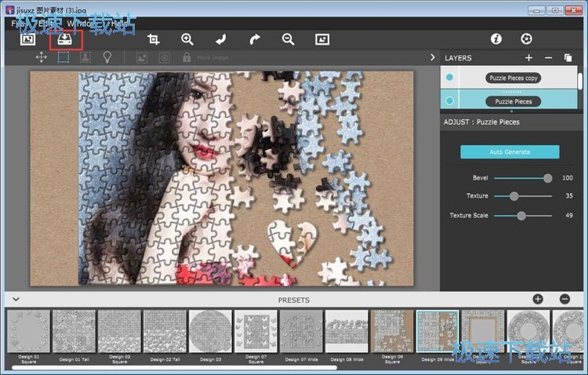Viewport: 588px width, 375px height.
Task: Click the Texture slider handle
Action: 514,196
